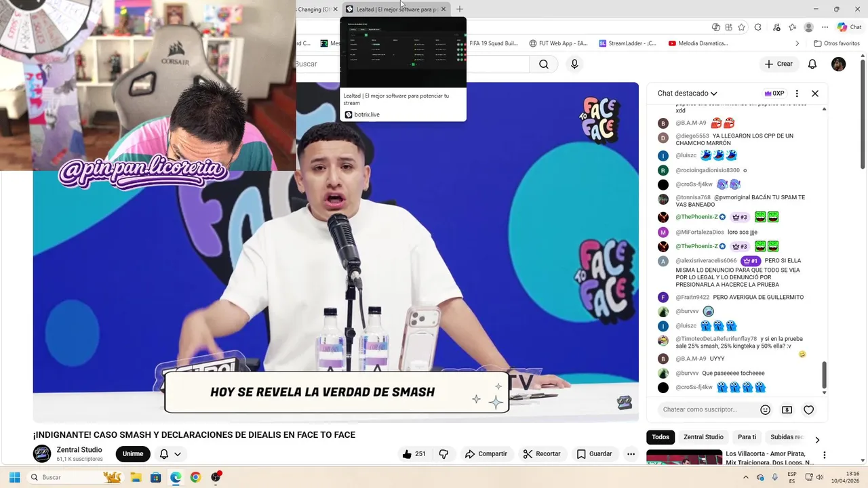Open the chat emoji picker
Viewport: 868px width, 488px height.
766,409
